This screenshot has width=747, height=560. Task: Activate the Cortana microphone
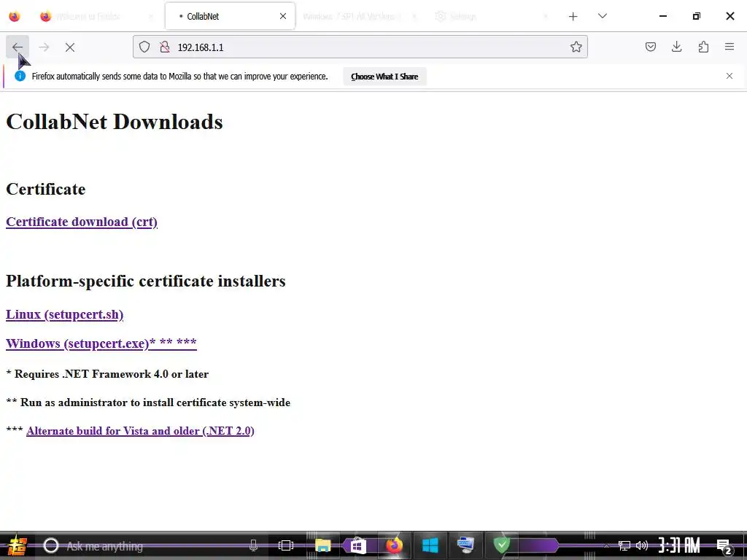tap(253, 545)
